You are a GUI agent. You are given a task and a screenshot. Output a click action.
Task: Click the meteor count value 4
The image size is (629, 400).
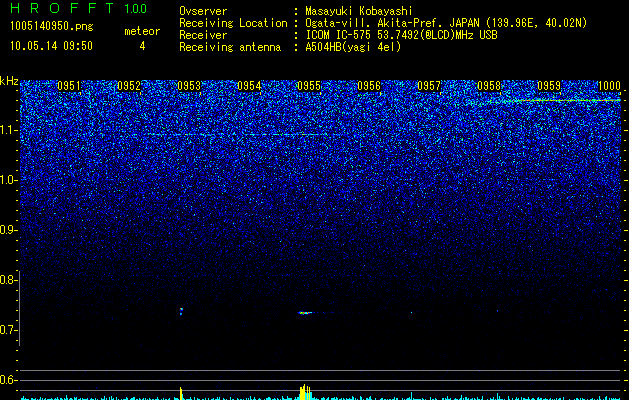click(142, 46)
